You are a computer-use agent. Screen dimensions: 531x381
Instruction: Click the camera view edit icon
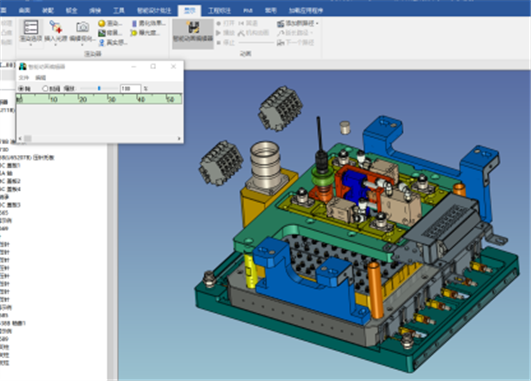(x=83, y=27)
